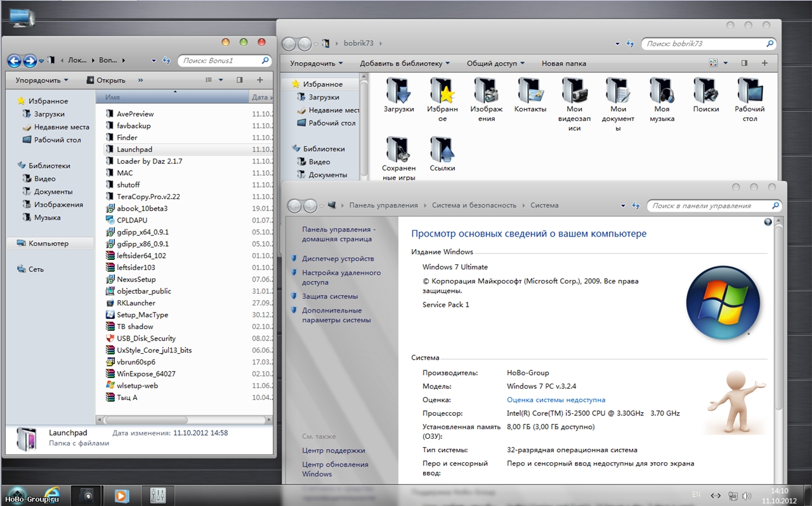Click the Новая папка toolbar item
This screenshot has height=506, width=812.
click(x=563, y=63)
